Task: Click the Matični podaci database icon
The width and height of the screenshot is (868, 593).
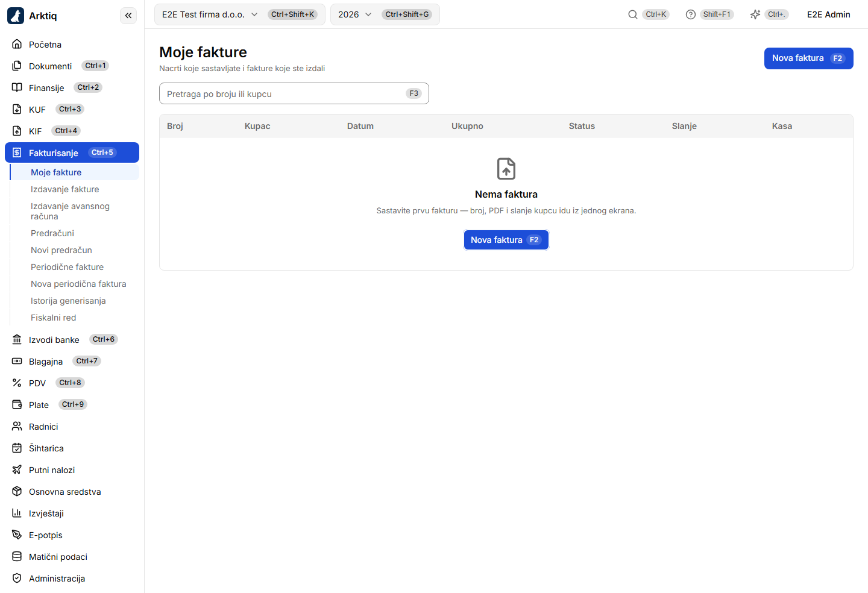Action: coord(17,556)
